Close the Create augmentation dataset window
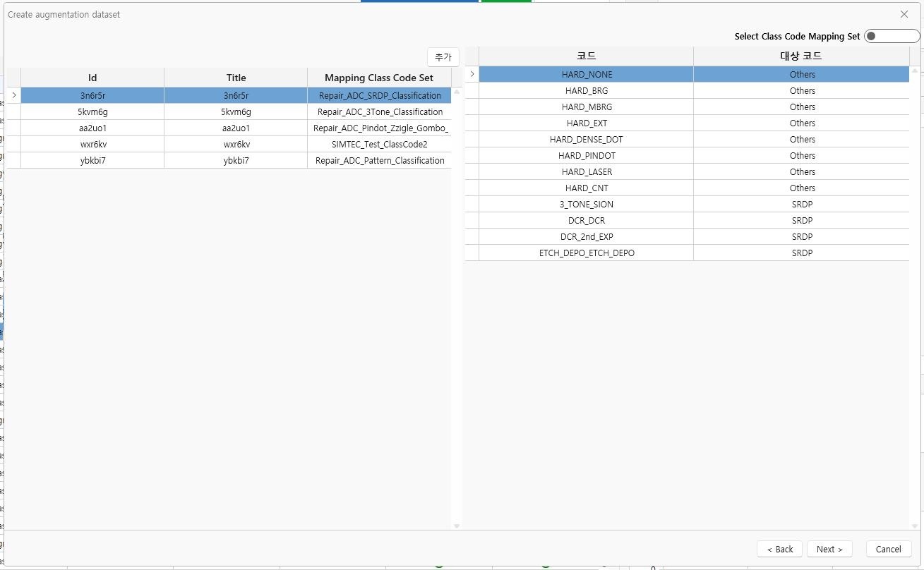The height and width of the screenshot is (570, 924). 904,14
